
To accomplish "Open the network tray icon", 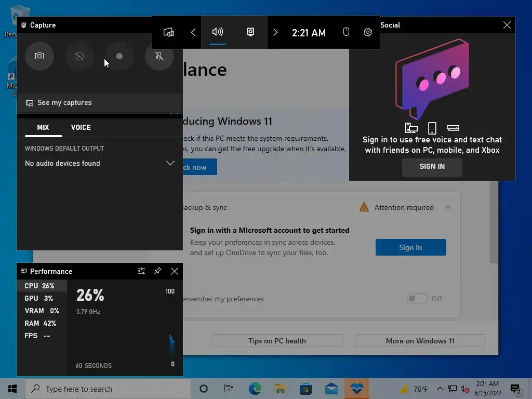I will pyautogui.click(x=453, y=389).
